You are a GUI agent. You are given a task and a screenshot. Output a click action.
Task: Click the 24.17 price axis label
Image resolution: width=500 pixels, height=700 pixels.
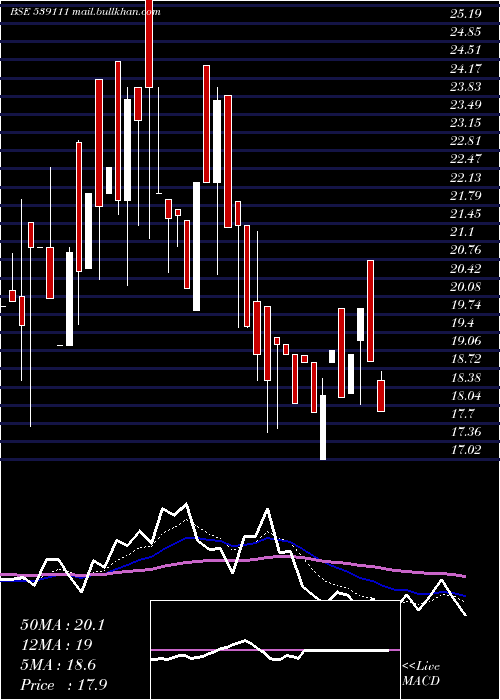(x=466, y=69)
